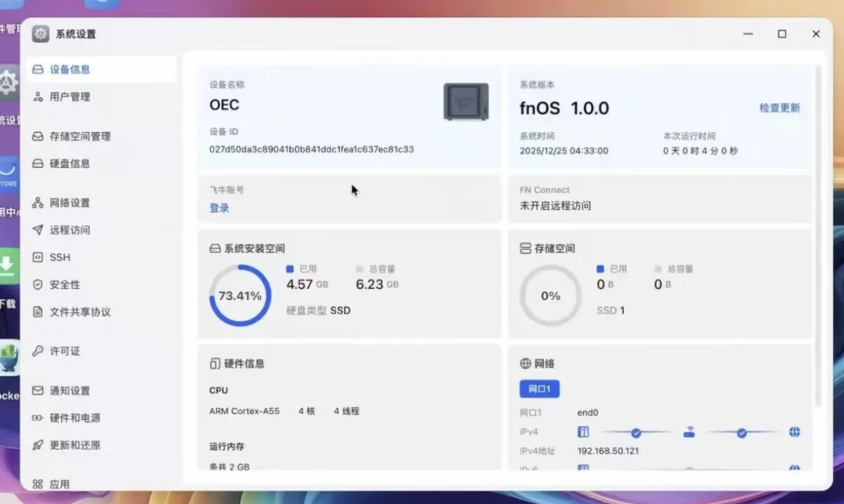Click the 已用 blue legend swatch in 系统安装空间
This screenshot has width=844, height=504.
click(290, 269)
